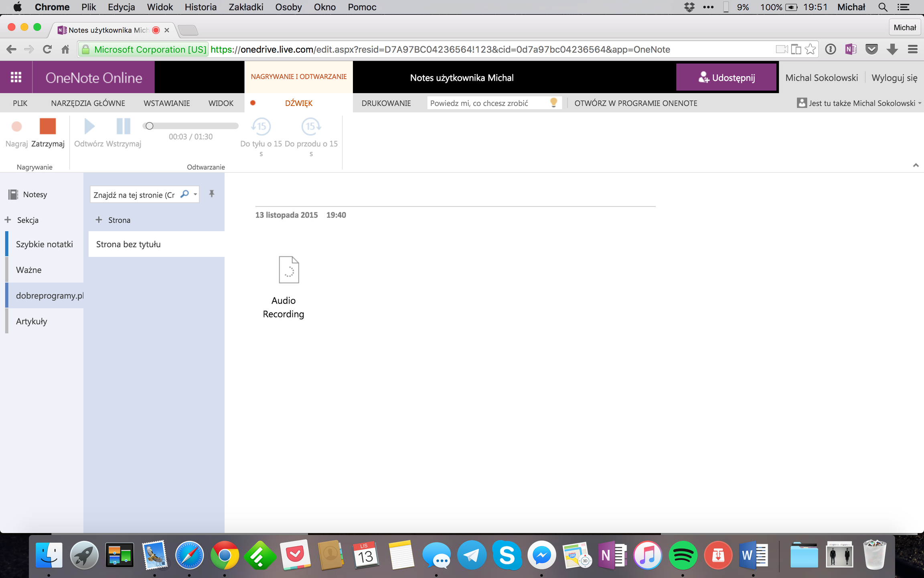Click the search magnifier in page search box
Image resolution: width=924 pixels, height=578 pixels.
tap(184, 194)
